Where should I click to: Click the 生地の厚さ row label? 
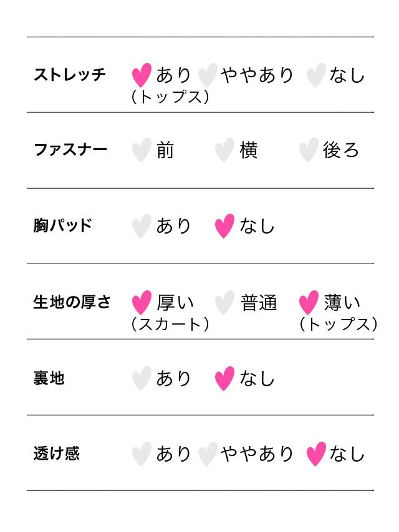[x=72, y=303]
